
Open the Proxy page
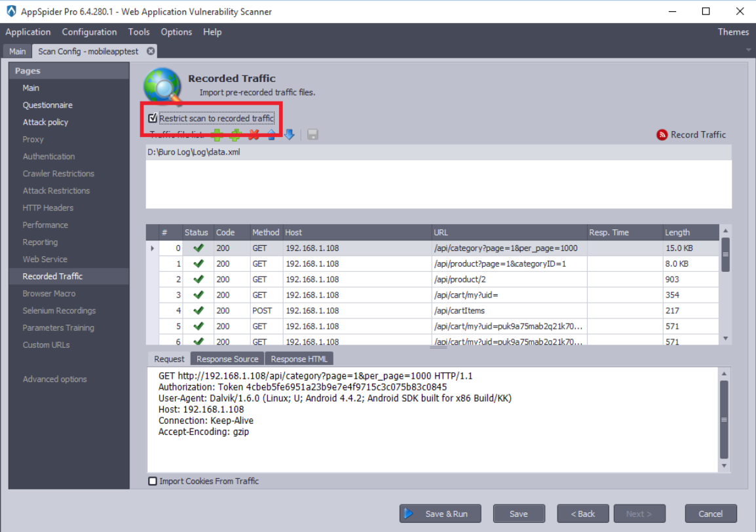point(33,140)
